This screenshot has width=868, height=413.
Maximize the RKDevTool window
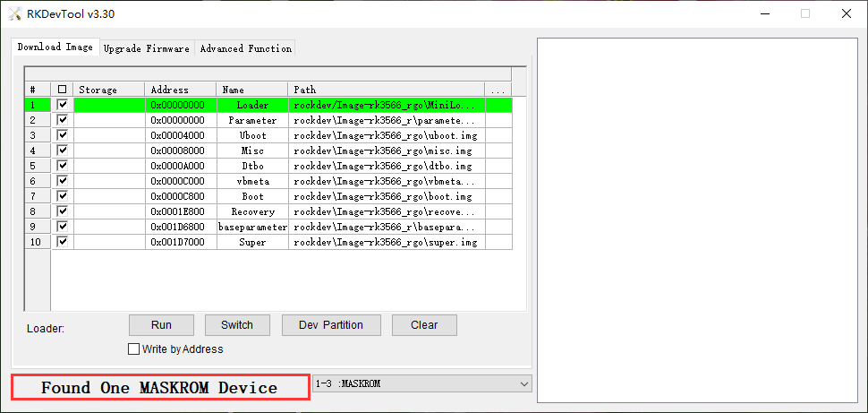click(x=805, y=13)
